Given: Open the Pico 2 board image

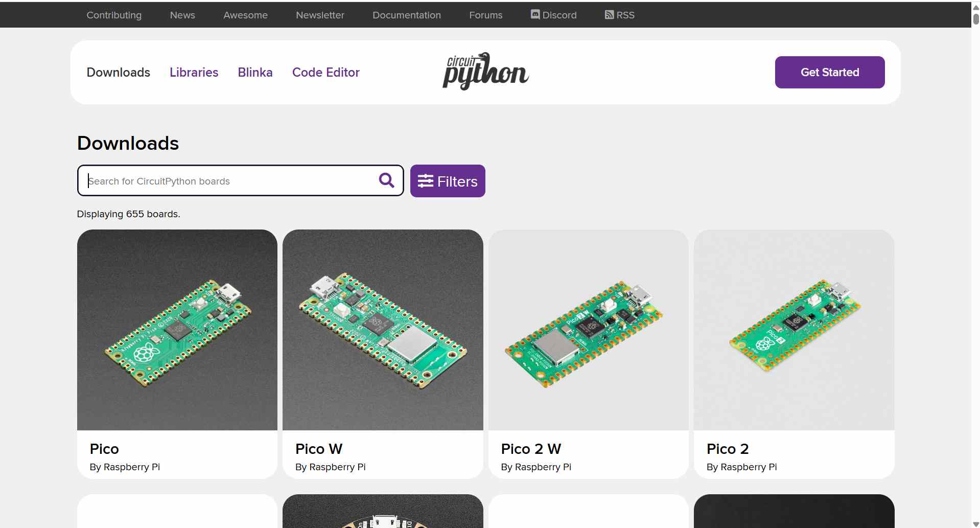Looking at the screenshot, I should 794,330.
